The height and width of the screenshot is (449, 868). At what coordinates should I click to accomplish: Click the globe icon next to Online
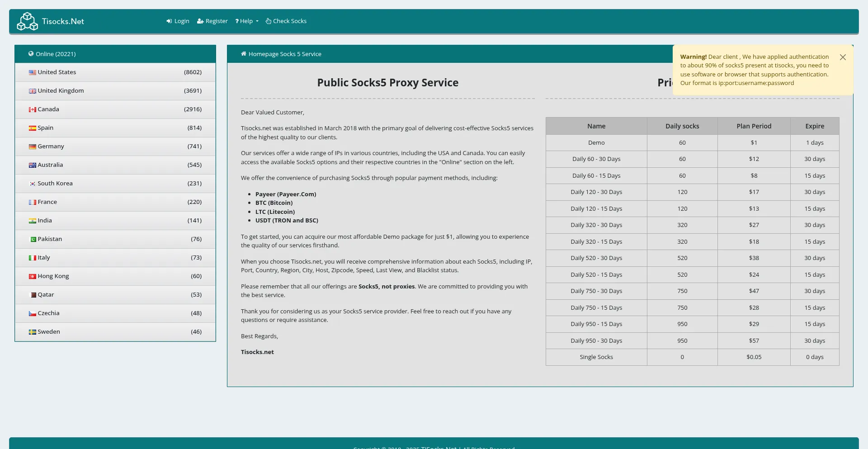31,54
